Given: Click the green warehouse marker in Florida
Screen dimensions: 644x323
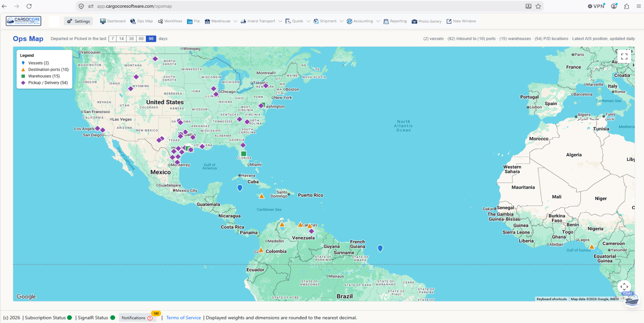Looking at the screenshot, I should click(244, 154).
